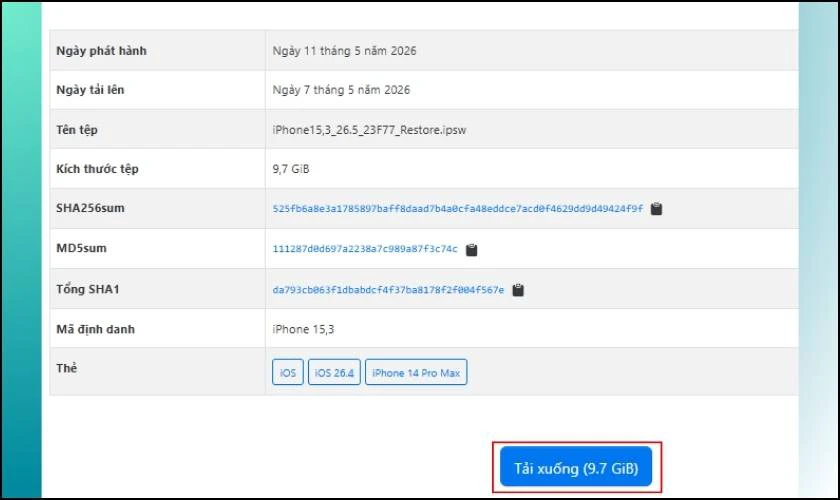Viewport: 840px width, 500px height.
Task: Click the Ngày tải lên row label
Action: point(90,90)
